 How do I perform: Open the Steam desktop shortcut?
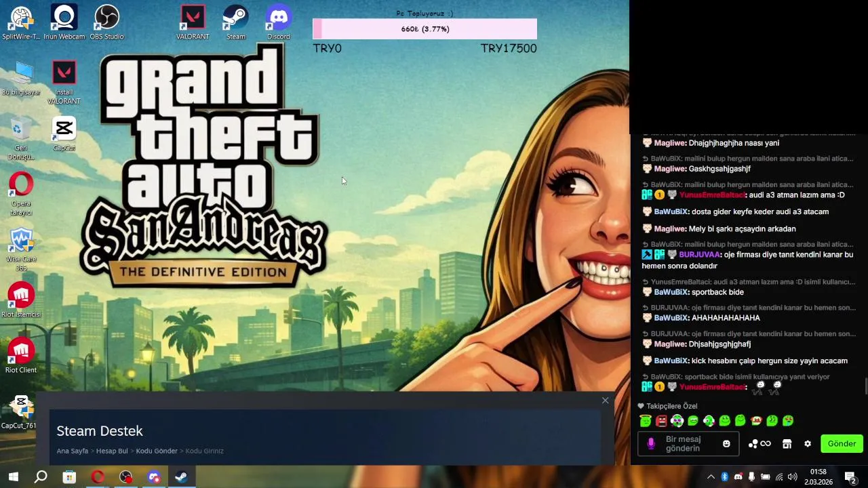pyautogui.click(x=236, y=22)
